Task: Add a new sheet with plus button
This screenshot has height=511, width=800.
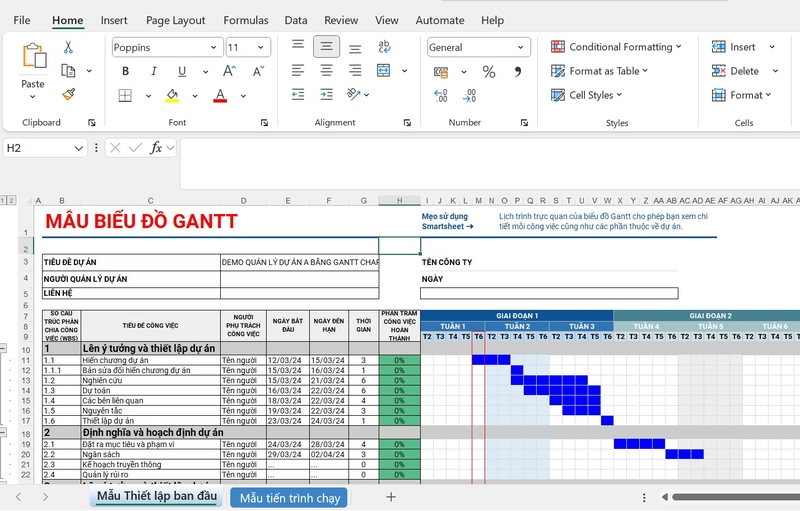Action: click(x=391, y=497)
